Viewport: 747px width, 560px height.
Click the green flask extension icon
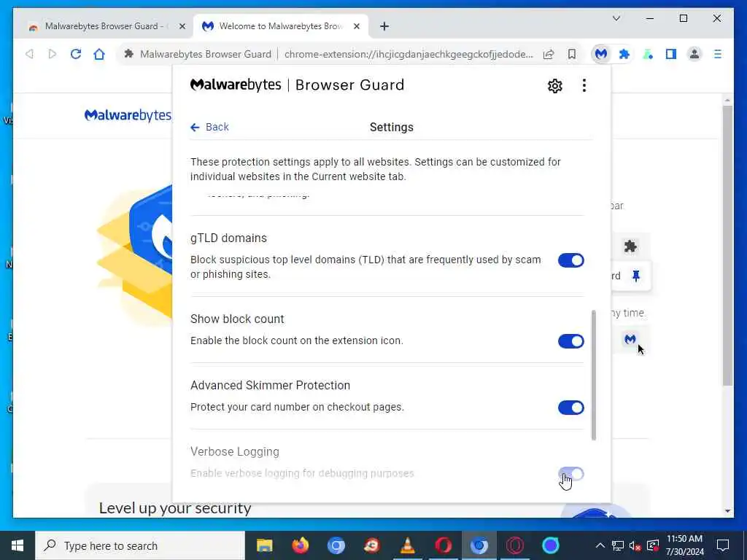[648, 54]
